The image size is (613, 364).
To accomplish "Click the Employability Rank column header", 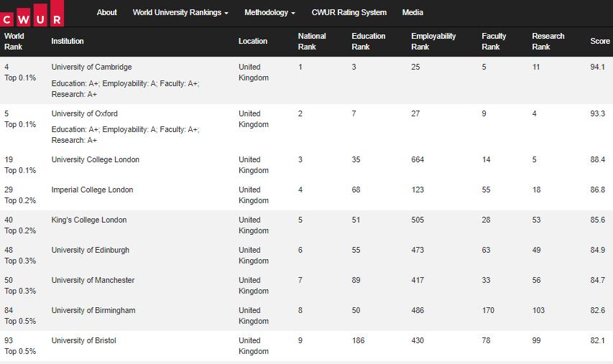I will (x=433, y=41).
